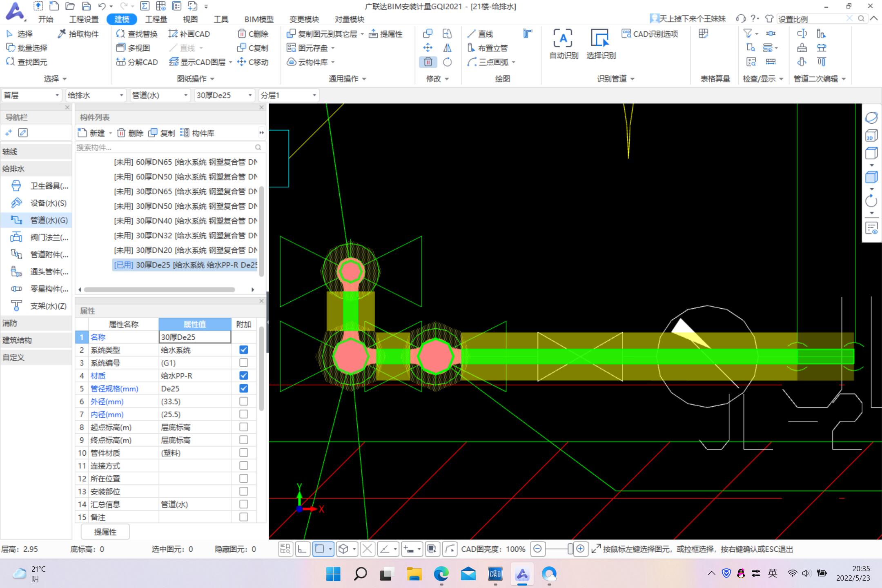Image resolution: width=882 pixels, height=588 pixels.
Task: Expand the 图纸操作 group arrow
Action: pos(212,79)
